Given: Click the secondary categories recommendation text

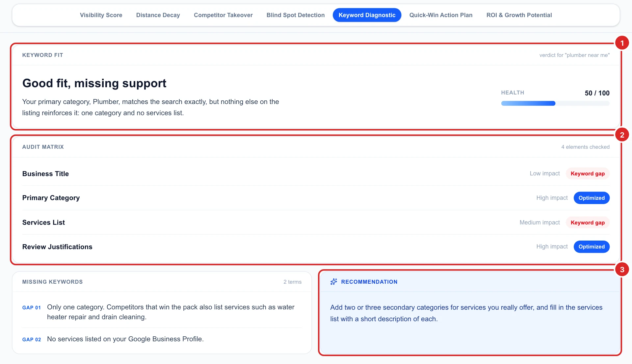Looking at the screenshot, I should click(466, 313).
